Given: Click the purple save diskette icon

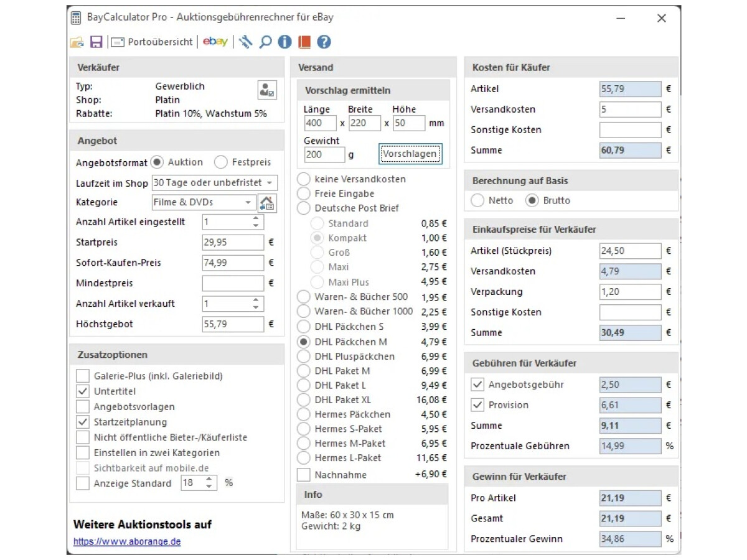Looking at the screenshot, I should tap(96, 42).
